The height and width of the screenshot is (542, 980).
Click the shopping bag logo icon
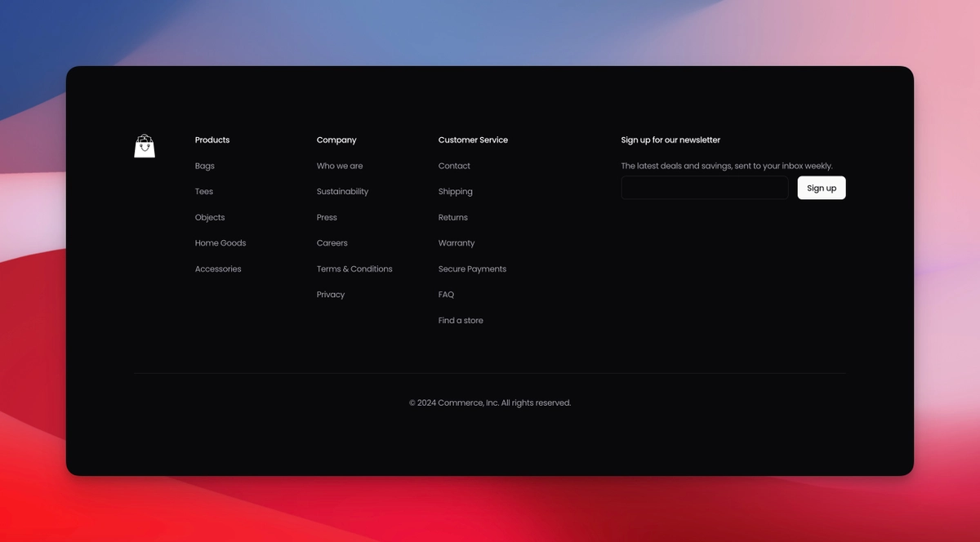(x=145, y=145)
